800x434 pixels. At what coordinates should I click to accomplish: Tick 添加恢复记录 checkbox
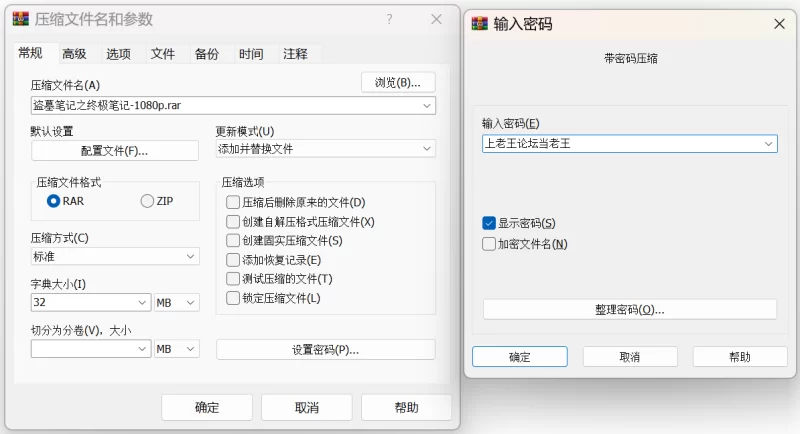tap(233, 260)
